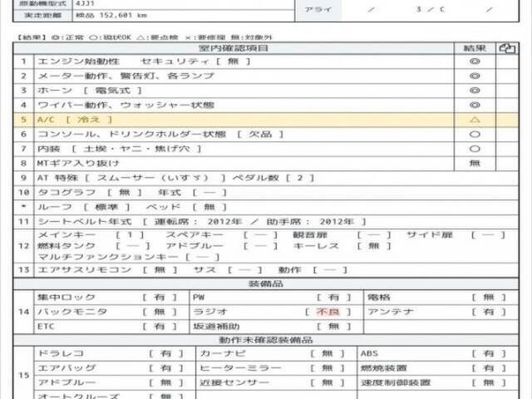Screen dimensions: 532x399
Task: Click the サイド扉 entry
Action: (x=456, y=234)
